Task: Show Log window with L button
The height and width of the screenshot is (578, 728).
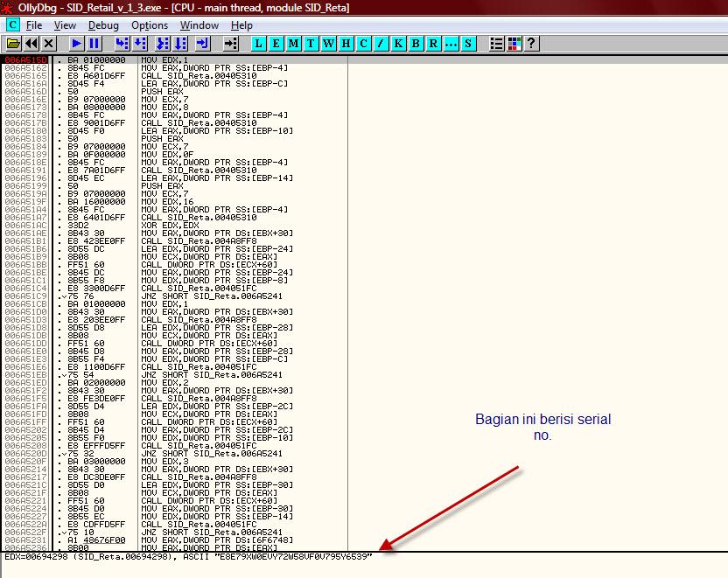Action: [x=259, y=44]
